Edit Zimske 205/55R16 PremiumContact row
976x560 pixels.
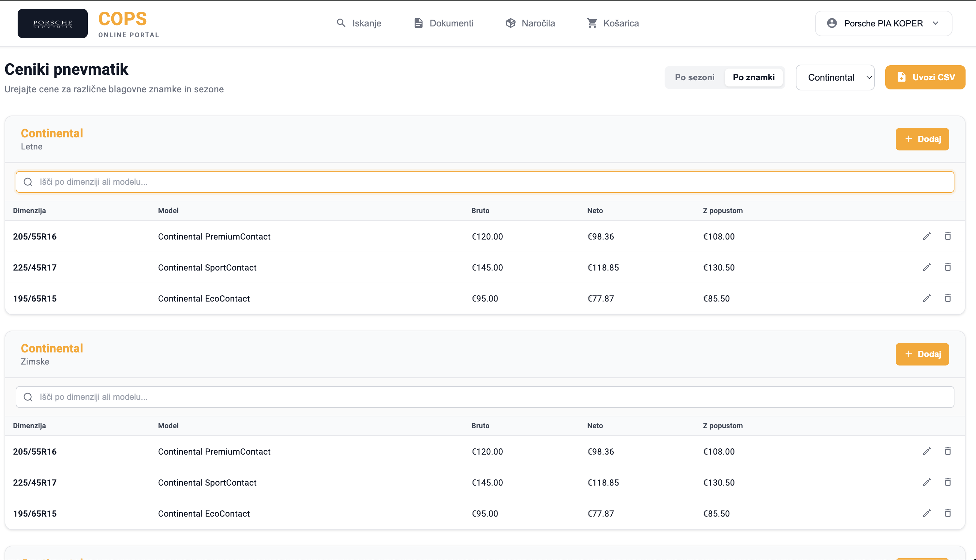[927, 451]
